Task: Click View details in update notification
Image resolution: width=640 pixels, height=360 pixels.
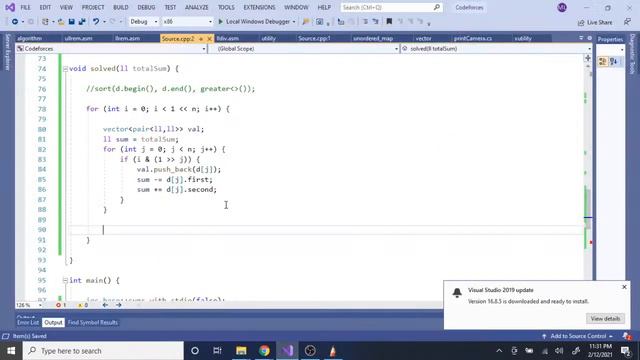Action: 605,318
